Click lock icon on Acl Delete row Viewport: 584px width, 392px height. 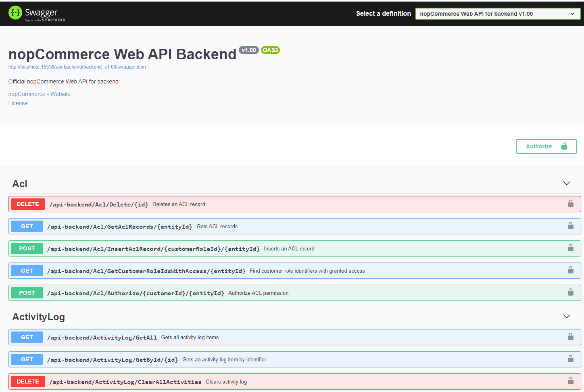coord(570,203)
